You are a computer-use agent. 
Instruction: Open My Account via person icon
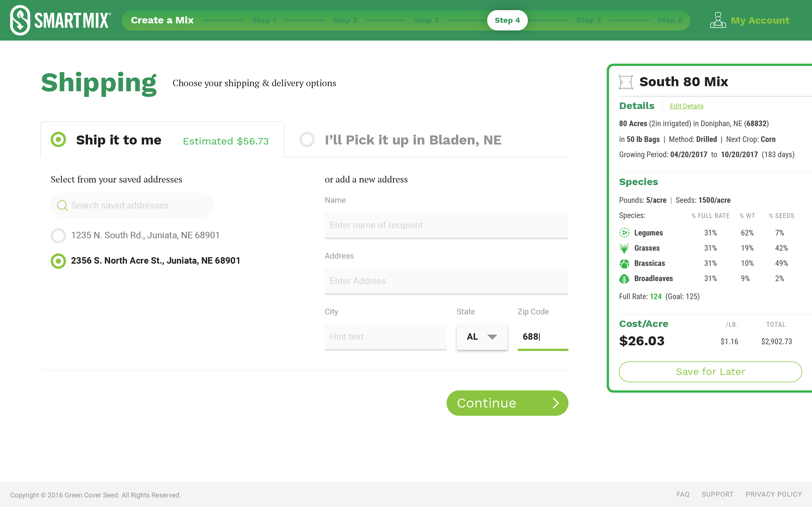click(718, 20)
